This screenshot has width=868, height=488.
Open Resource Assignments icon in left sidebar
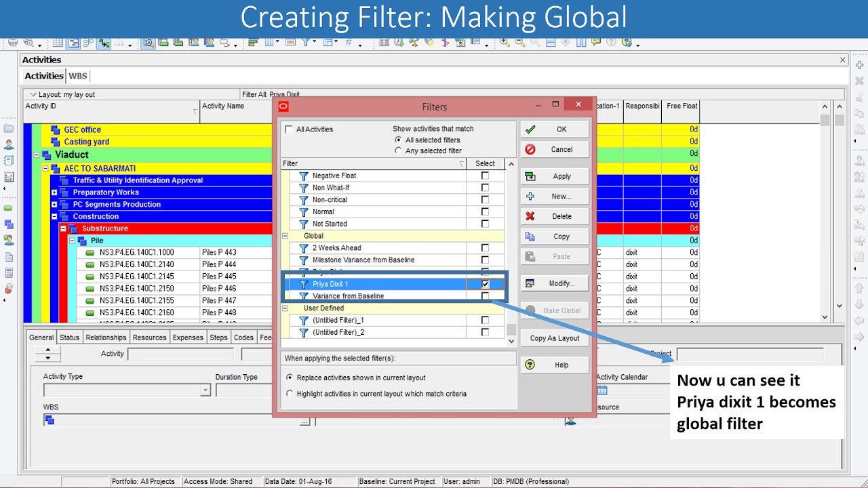coord(8,240)
